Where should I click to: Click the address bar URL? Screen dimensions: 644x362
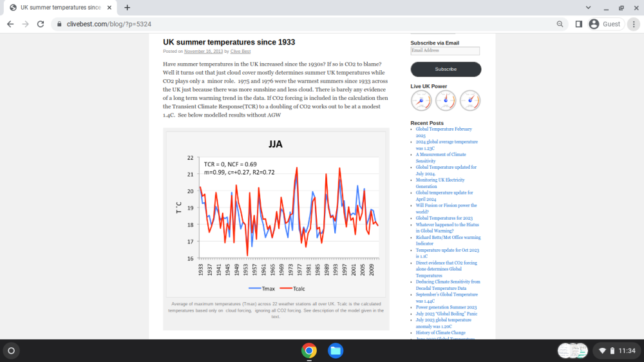[109, 24]
